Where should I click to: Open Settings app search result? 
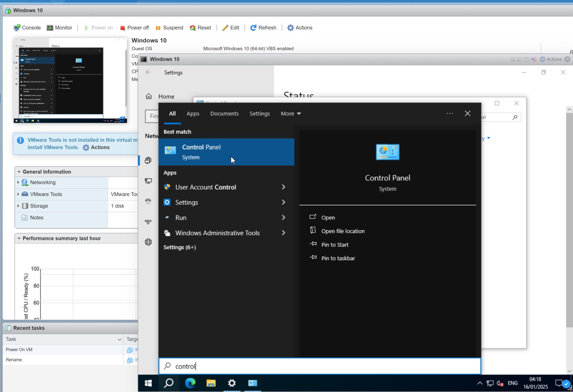187,203
